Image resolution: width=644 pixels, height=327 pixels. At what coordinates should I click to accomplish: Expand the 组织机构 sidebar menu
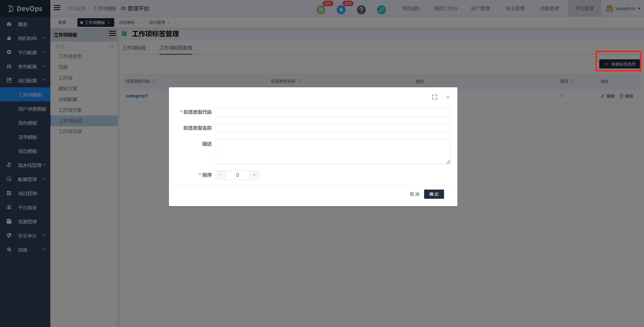[27, 38]
